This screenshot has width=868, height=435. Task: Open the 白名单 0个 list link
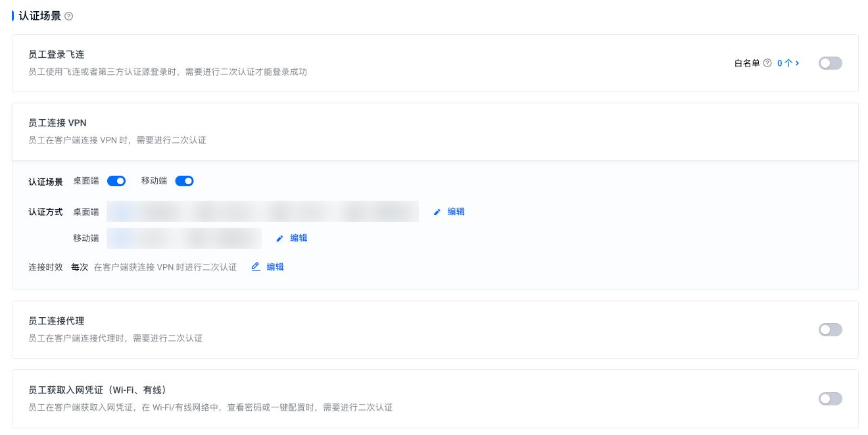[788, 63]
